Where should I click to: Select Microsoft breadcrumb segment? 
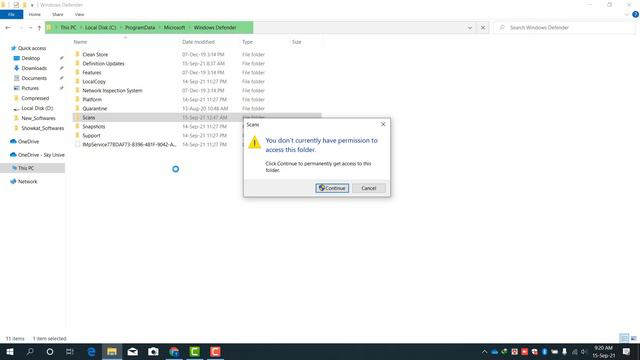pos(174,28)
